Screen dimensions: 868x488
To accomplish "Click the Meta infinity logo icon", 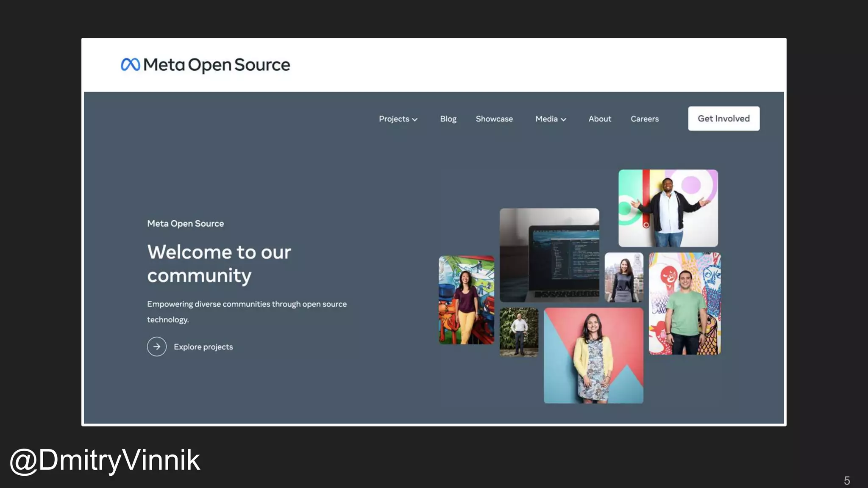I will [x=130, y=64].
